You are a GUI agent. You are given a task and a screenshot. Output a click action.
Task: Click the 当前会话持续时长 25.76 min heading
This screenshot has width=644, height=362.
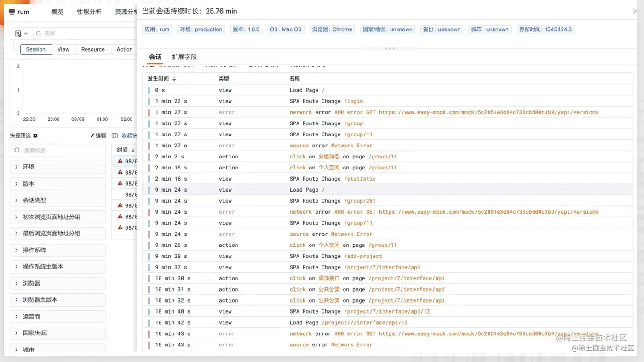point(190,11)
